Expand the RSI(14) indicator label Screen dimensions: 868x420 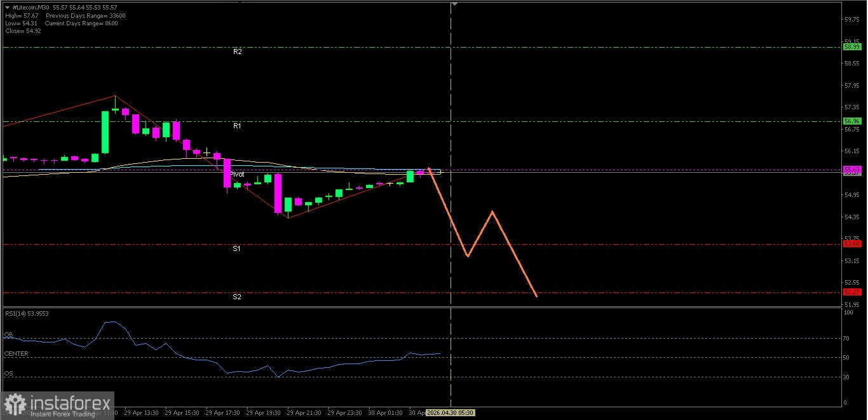27,313
